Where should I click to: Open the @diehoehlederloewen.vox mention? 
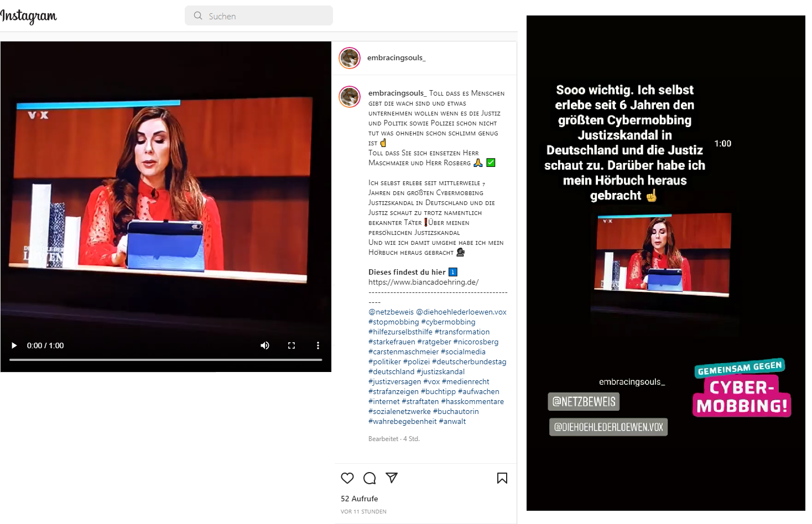click(x=461, y=312)
